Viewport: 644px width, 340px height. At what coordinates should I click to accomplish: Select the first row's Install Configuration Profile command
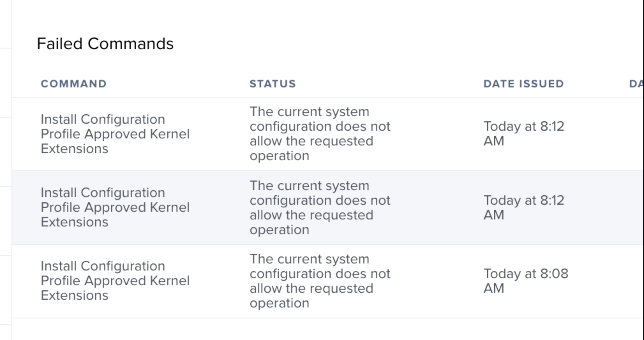(115, 134)
